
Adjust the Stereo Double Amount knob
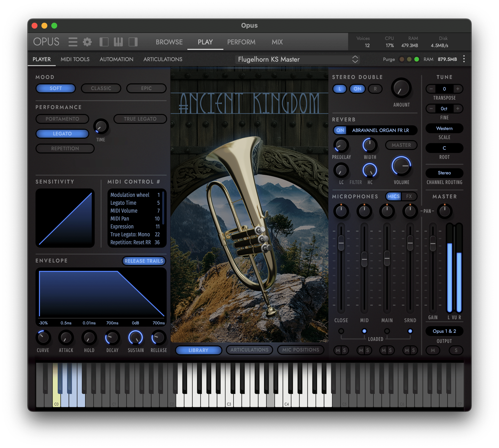pyautogui.click(x=401, y=88)
